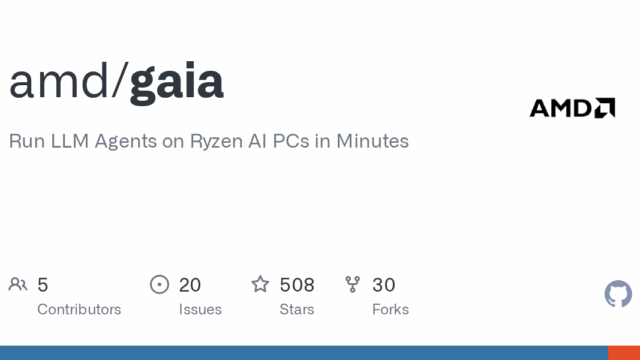Click the AMD logo
This screenshot has width=640, height=360.
(x=572, y=108)
